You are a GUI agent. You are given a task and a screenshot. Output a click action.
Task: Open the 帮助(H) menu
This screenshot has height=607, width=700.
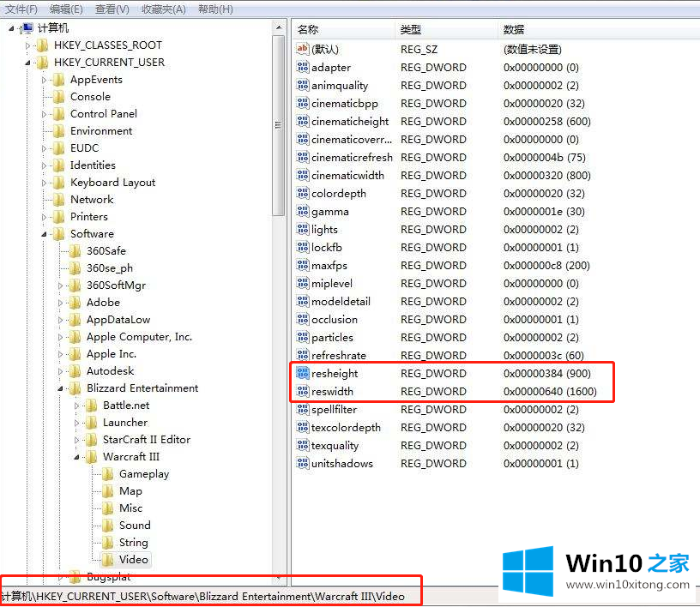tap(215, 9)
